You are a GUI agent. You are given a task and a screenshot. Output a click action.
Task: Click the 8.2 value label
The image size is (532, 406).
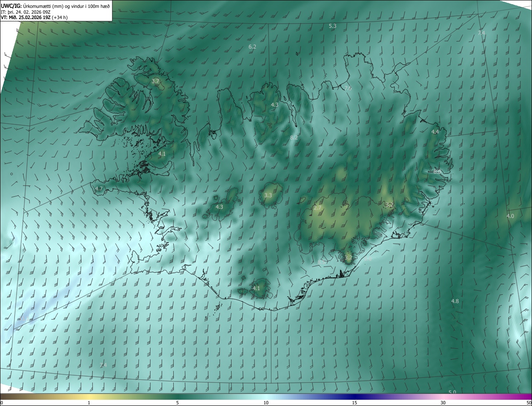click(x=294, y=137)
